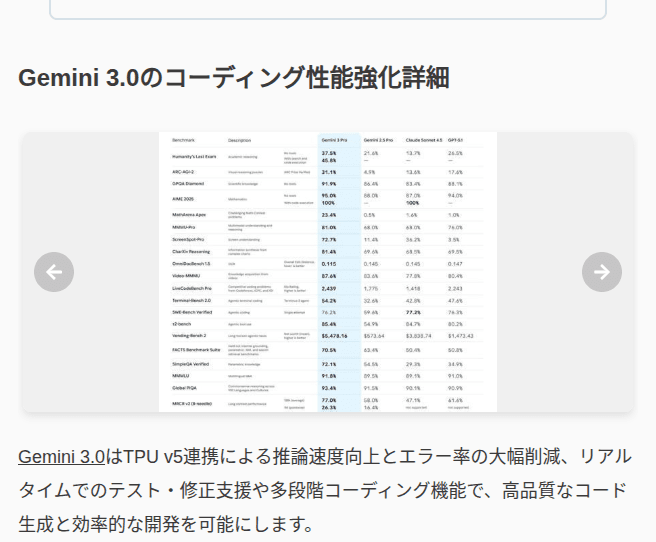
Task: Click the FACTS Benchmark Suite row label
Action: (197, 350)
